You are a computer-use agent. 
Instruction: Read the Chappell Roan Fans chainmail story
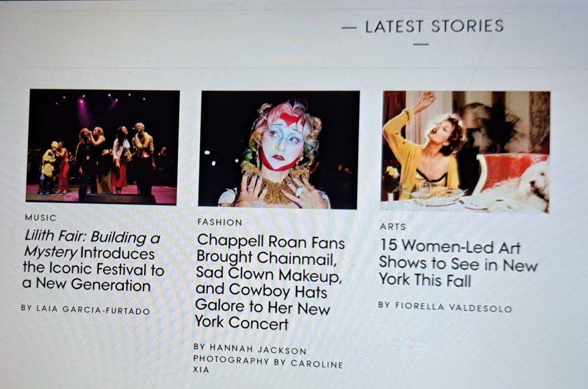click(x=270, y=282)
